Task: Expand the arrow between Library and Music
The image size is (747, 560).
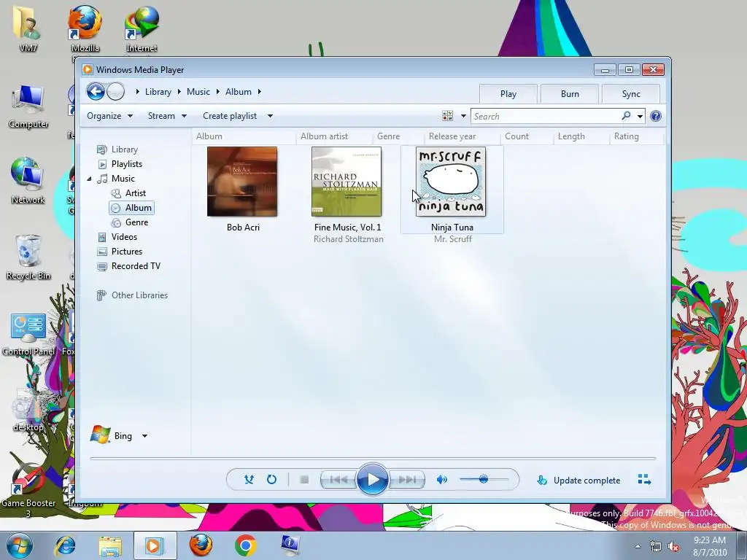Action: pos(179,92)
